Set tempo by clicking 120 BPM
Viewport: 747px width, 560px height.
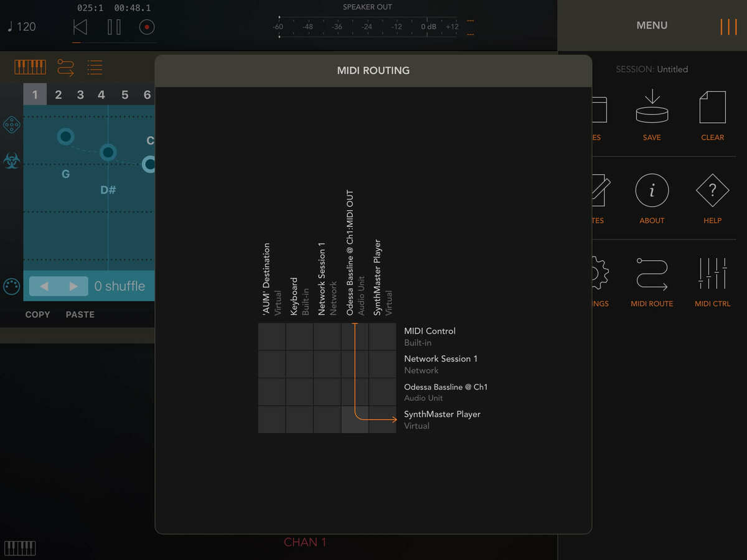pos(22,27)
